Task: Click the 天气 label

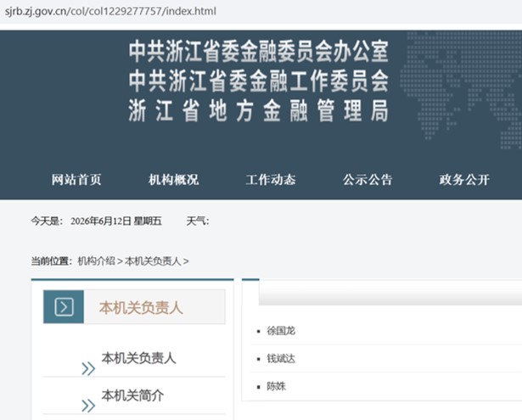Action: pyautogui.click(x=198, y=221)
